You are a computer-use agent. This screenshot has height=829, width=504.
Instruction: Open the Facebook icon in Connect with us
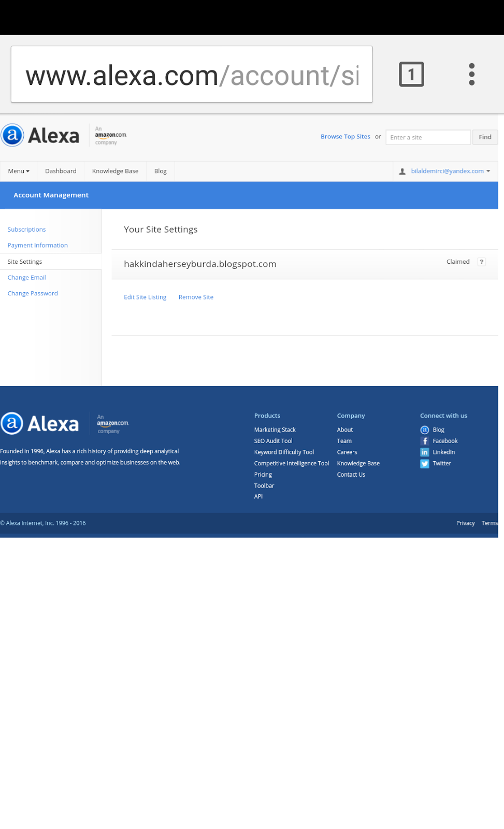(x=425, y=441)
